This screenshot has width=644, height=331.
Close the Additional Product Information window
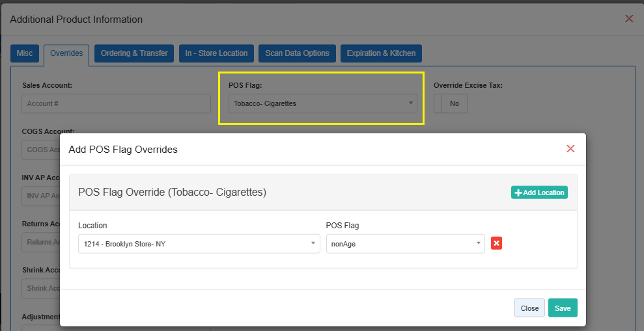coord(629,19)
